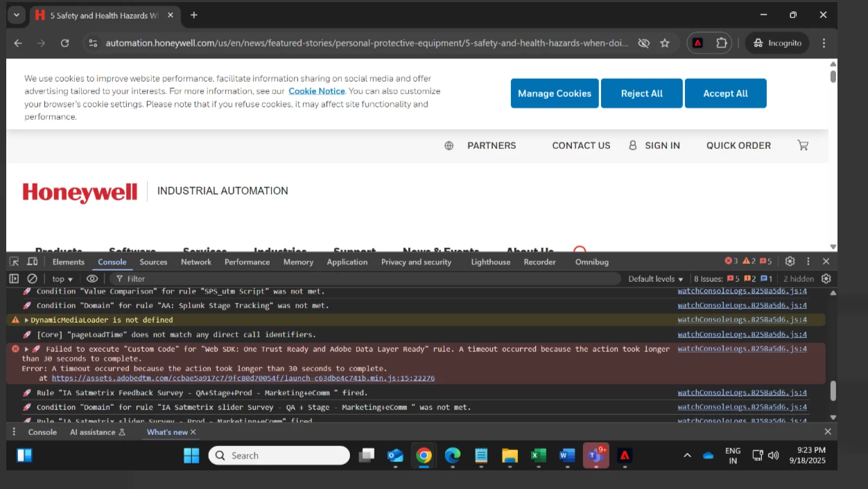Screen dimensions: 868x489
Task: Click the Reject All button
Action: click(642, 94)
